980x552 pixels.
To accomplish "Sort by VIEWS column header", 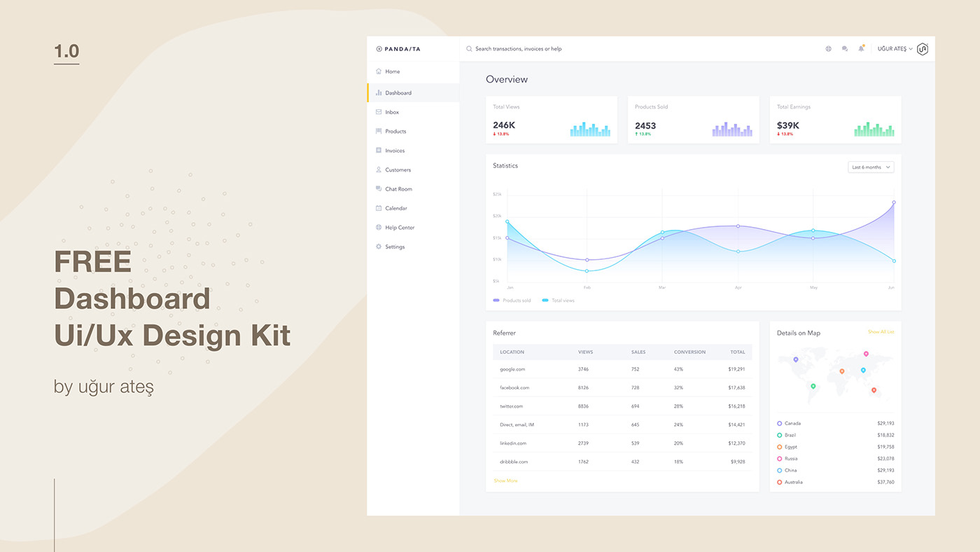I will (x=585, y=352).
